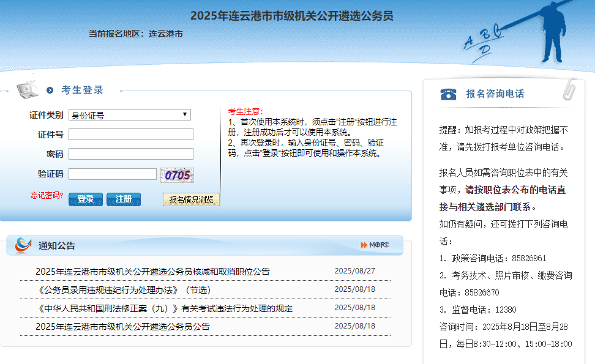Open the 刑法修正案（九） exam violation notice
This screenshot has width=595, height=364.
tap(164, 308)
